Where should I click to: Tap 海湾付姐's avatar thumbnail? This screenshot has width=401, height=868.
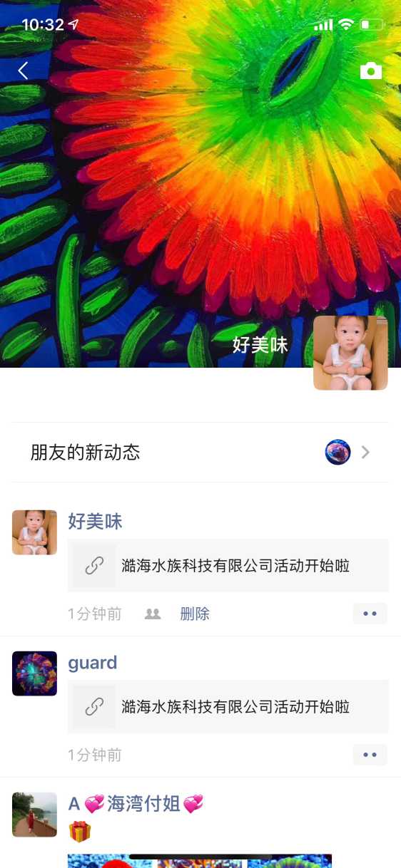point(34,815)
